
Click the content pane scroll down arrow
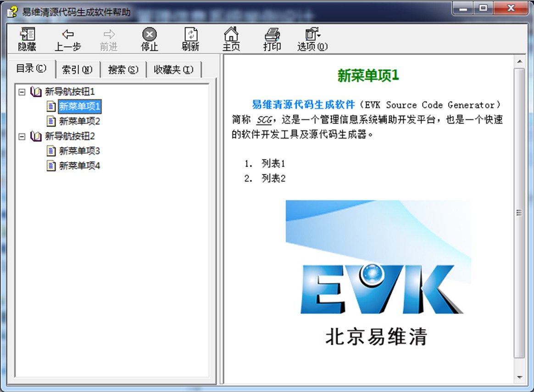coord(519,377)
